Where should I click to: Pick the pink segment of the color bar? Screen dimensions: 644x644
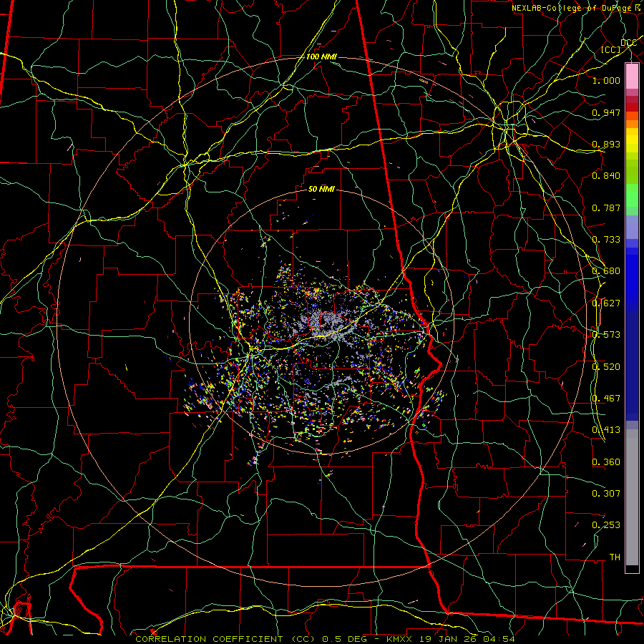(632, 77)
